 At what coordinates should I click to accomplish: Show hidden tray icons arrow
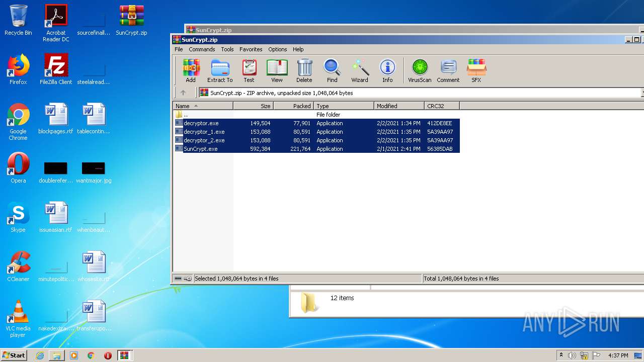pos(561,355)
